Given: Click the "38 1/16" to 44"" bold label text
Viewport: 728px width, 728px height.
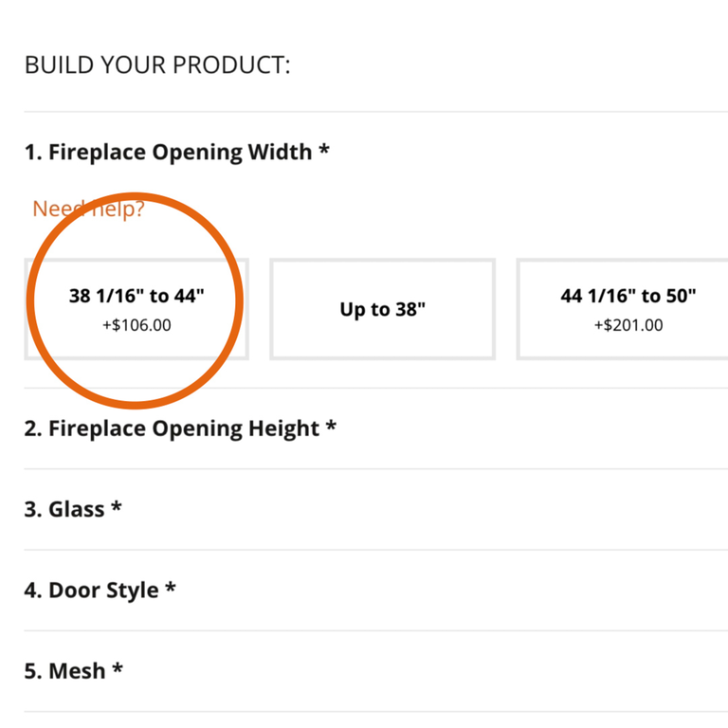Looking at the screenshot, I should click(136, 296).
